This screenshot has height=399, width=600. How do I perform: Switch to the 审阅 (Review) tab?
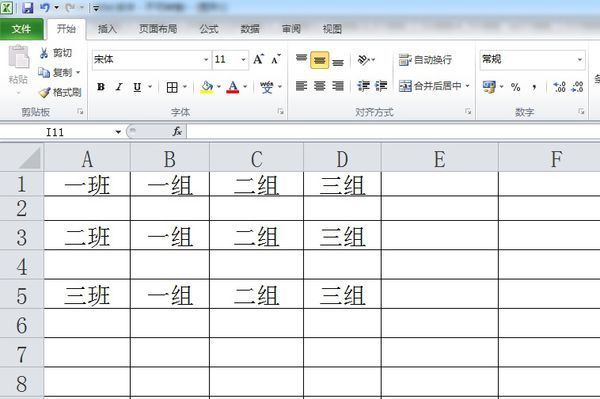point(291,29)
